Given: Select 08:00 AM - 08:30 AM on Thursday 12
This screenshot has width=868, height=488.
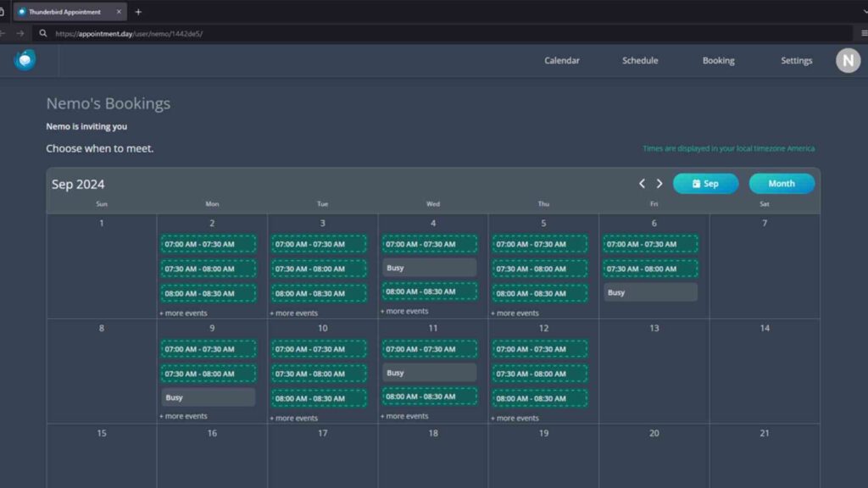Looking at the screenshot, I should tap(540, 398).
